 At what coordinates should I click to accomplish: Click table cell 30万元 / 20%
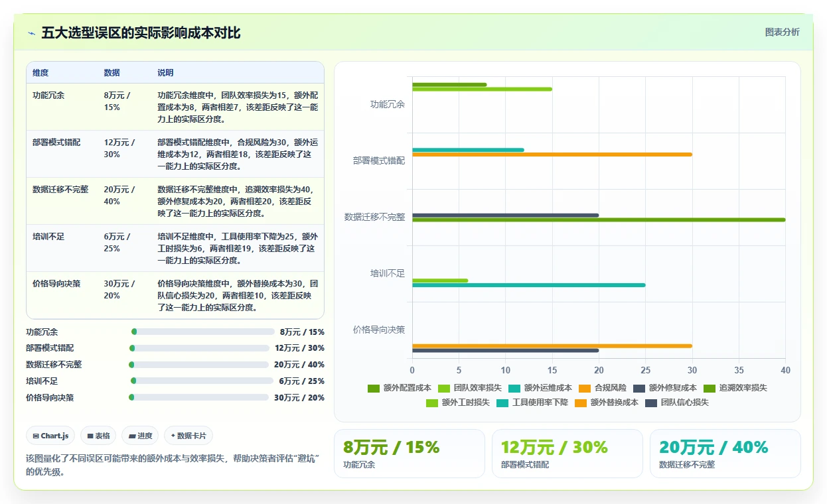point(119,289)
